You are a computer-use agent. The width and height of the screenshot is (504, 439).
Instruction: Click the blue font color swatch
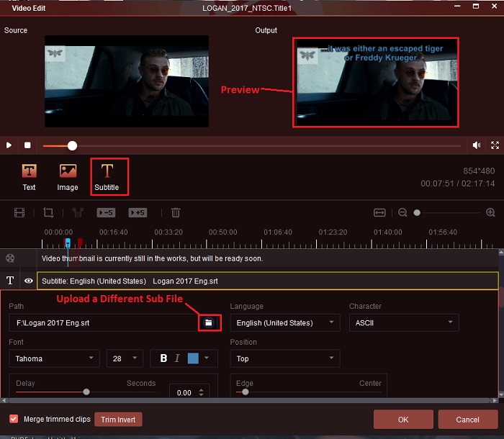[193, 358]
